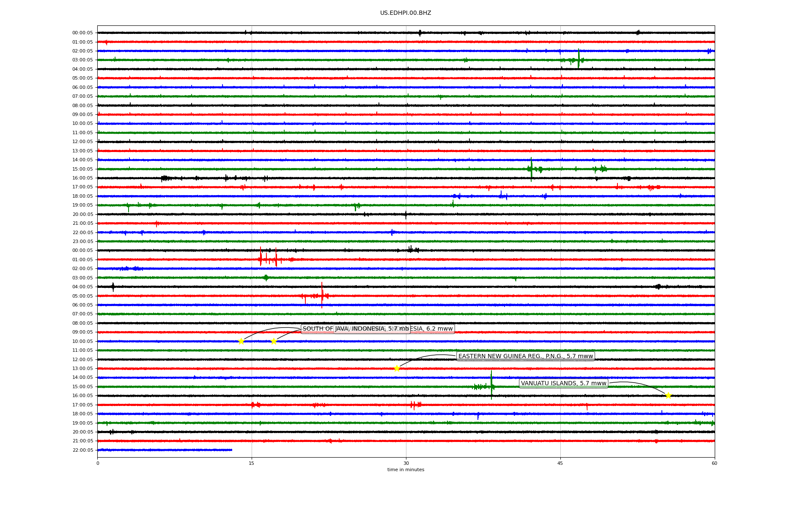Click the x-axis tick label 45
This screenshot has height=508, width=812.
pos(560,463)
